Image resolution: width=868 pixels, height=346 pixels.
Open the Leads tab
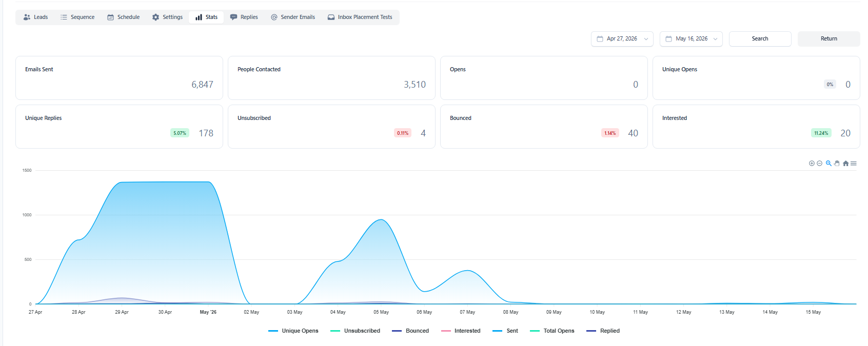tap(35, 17)
